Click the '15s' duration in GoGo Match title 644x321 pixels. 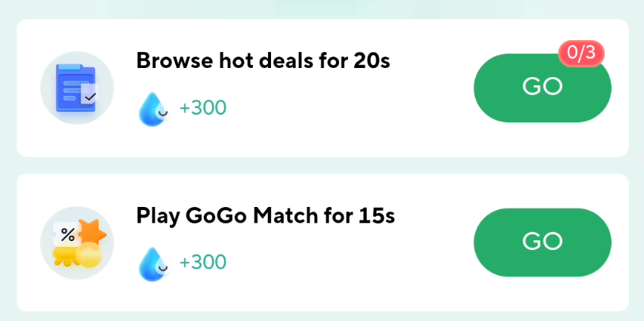tap(376, 216)
